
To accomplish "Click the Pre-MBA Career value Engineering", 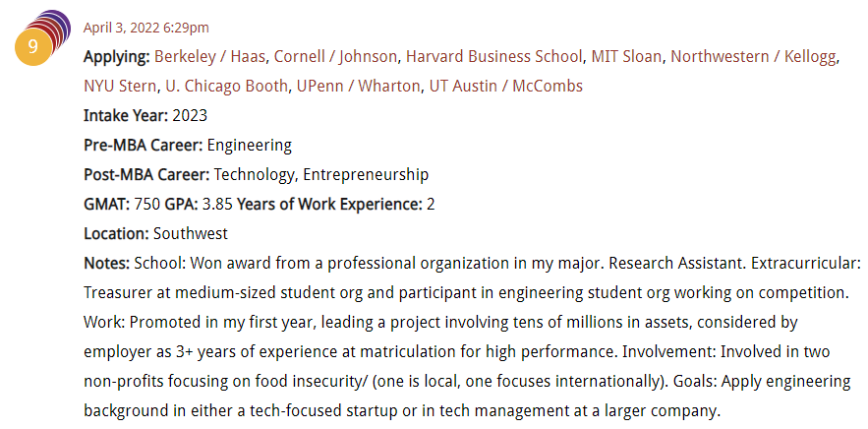I will point(249,145).
